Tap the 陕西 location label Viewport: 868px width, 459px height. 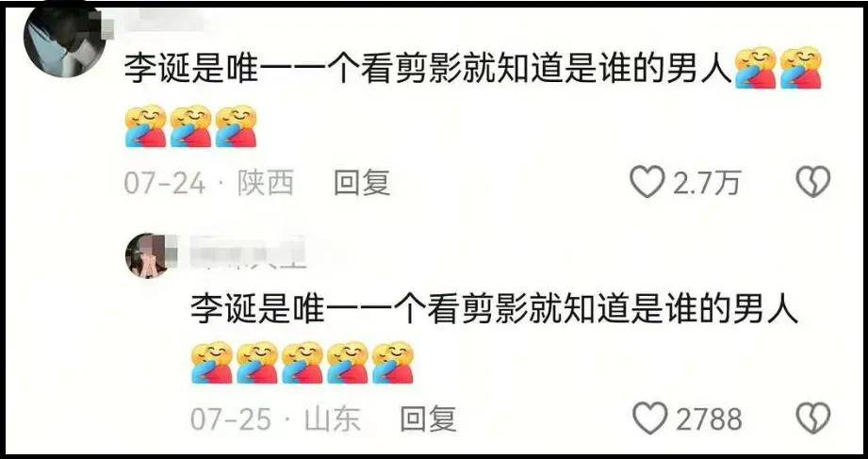[266, 183]
